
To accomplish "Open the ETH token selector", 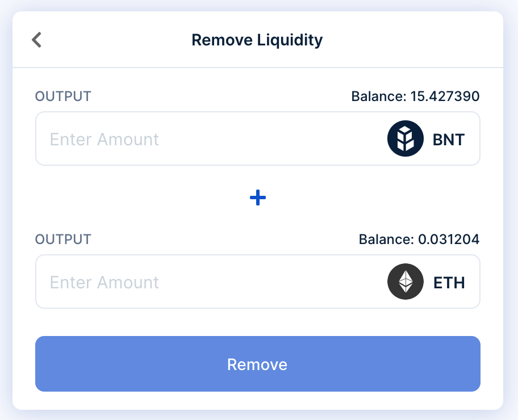I will tap(426, 281).
